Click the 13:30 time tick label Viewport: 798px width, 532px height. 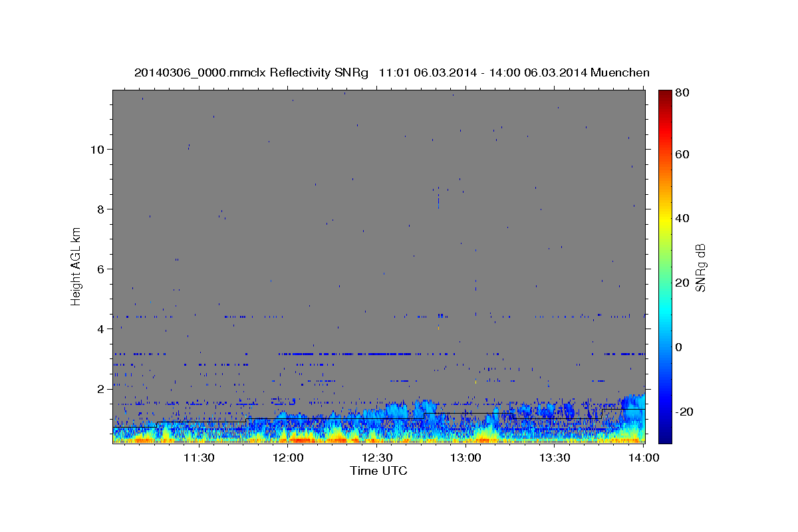[555, 458]
